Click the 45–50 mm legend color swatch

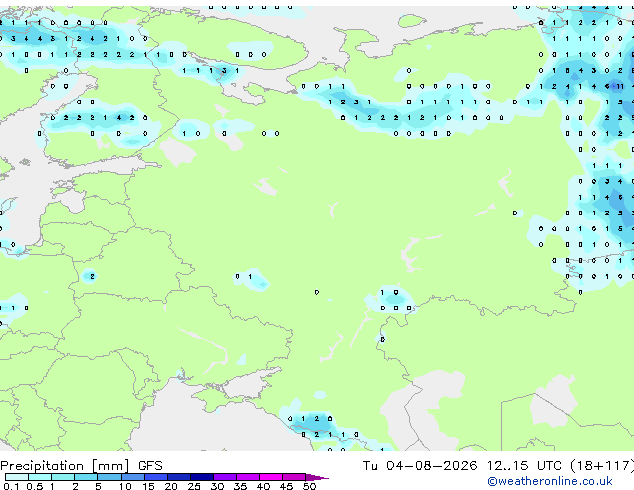[294, 477]
